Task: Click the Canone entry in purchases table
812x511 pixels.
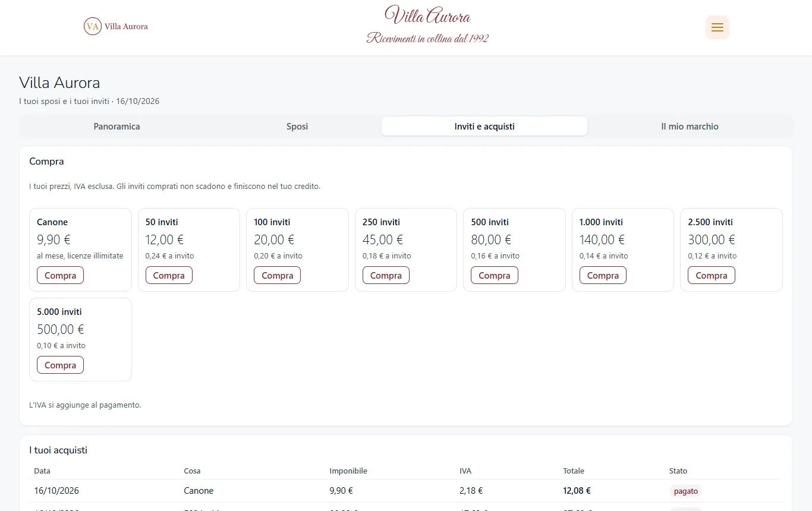Action: pos(199,491)
